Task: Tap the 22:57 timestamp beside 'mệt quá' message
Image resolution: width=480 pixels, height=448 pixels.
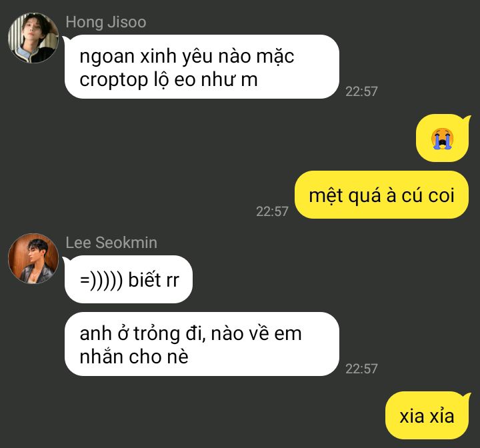Action: pyautogui.click(x=272, y=211)
